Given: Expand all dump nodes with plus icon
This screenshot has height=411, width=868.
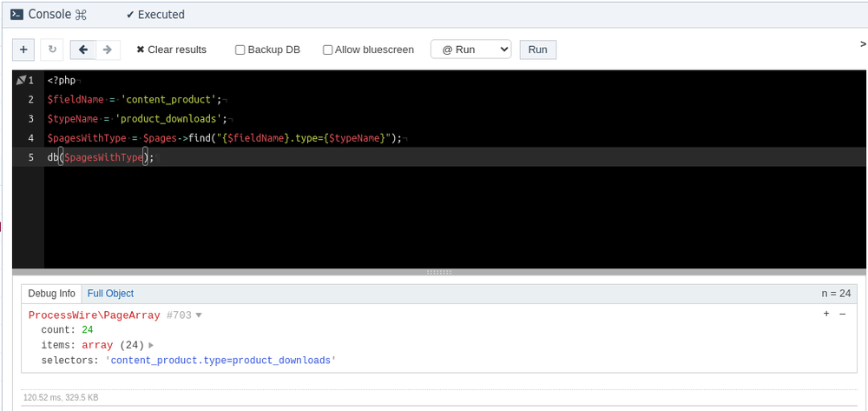Looking at the screenshot, I should coord(826,315).
